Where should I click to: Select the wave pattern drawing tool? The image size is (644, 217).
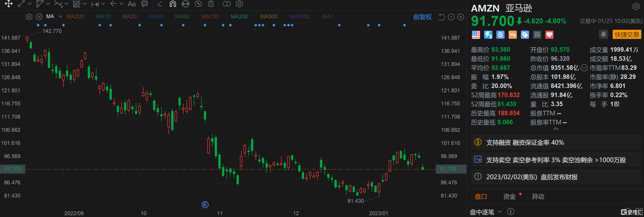coord(58,4)
